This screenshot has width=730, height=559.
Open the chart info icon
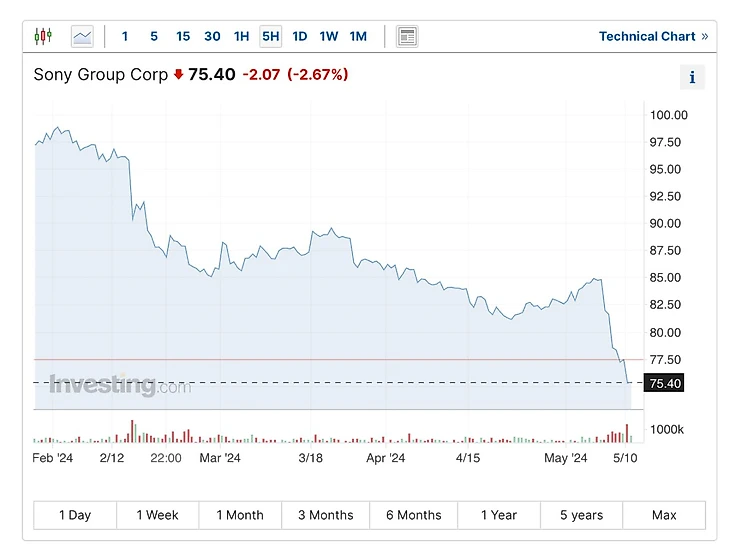[692, 77]
